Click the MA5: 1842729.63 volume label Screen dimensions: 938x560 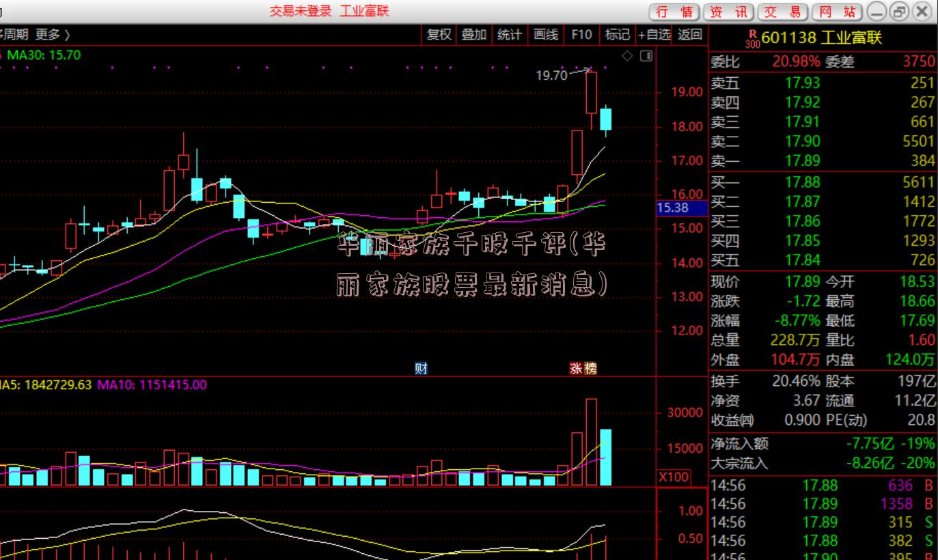click(x=46, y=385)
